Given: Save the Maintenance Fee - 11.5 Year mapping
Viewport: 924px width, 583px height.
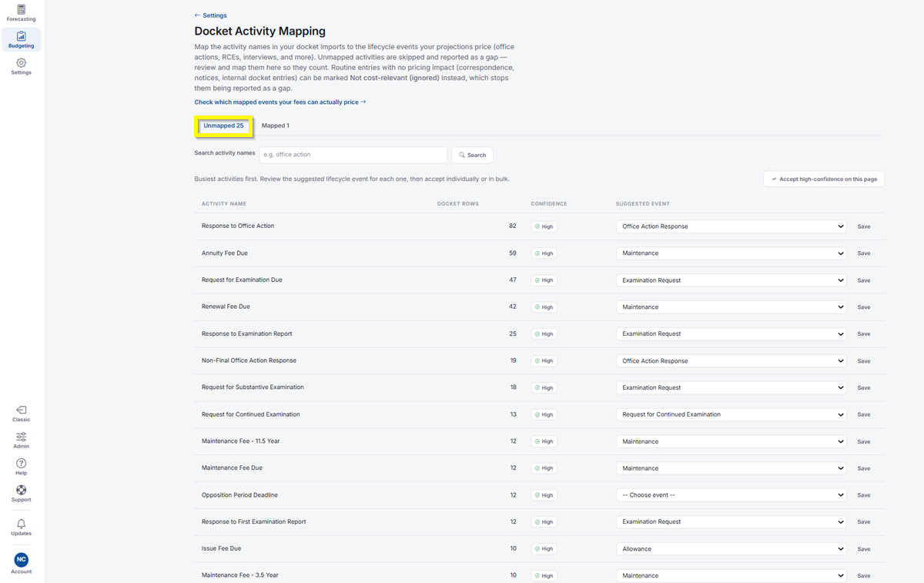Looking at the screenshot, I should click(x=864, y=441).
